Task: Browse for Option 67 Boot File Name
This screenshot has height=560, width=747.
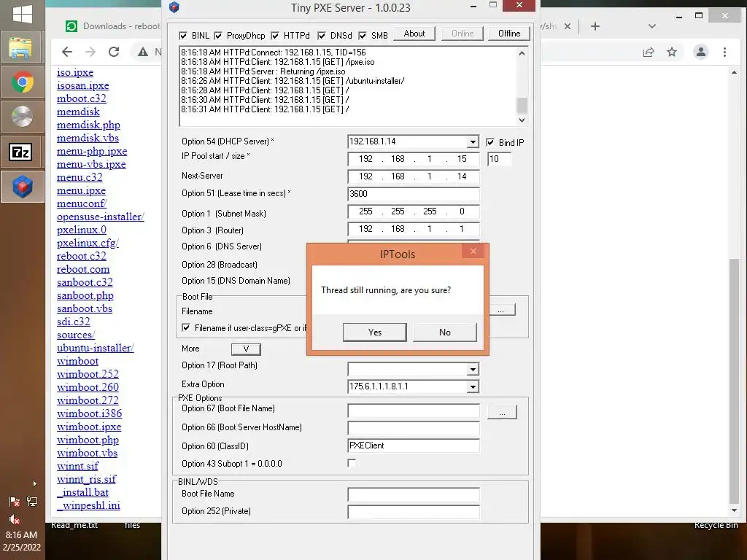Action: [x=502, y=413]
